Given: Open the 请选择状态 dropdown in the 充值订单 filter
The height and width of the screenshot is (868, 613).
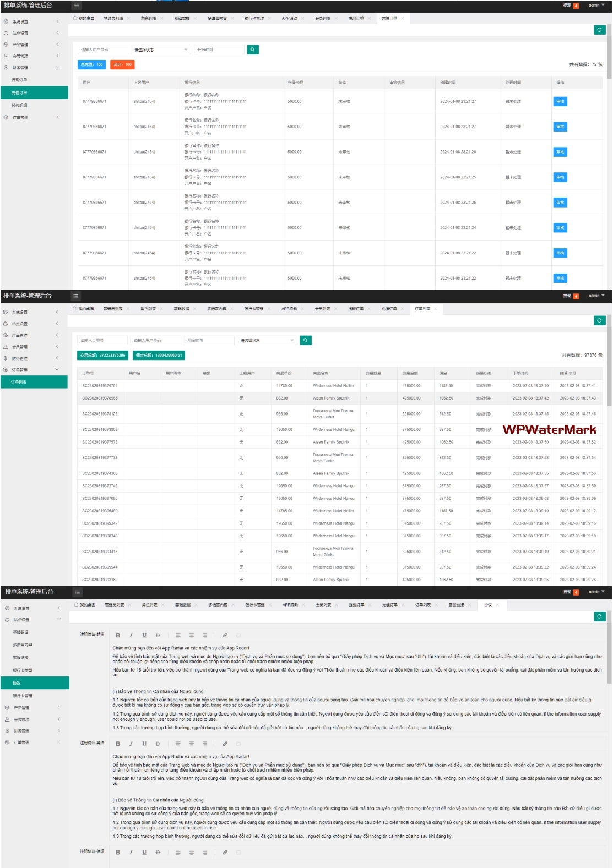Looking at the screenshot, I should (161, 50).
